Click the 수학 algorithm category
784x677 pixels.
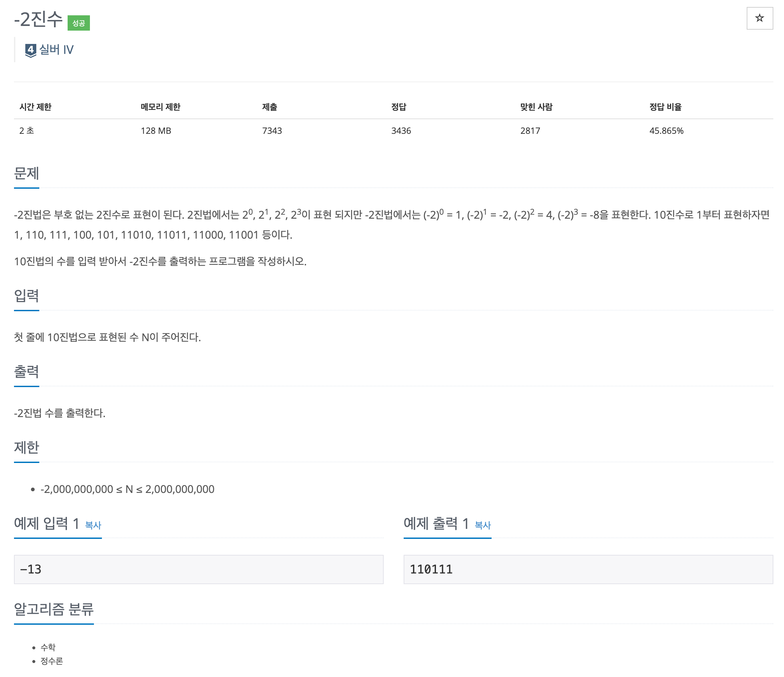point(48,647)
